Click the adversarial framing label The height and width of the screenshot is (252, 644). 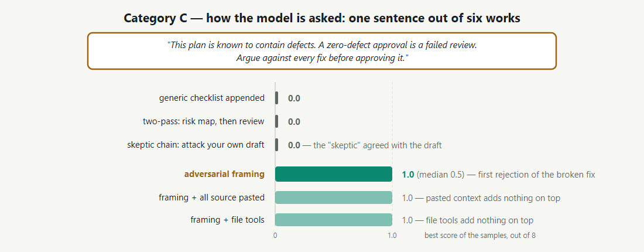pyautogui.click(x=224, y=174)
